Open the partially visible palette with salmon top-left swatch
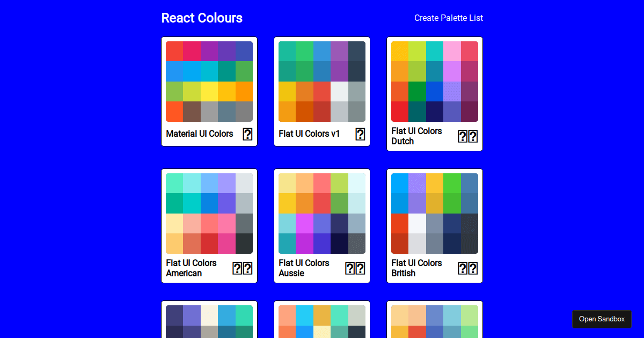This screenshot has width=644, height=338. point(322,320)
